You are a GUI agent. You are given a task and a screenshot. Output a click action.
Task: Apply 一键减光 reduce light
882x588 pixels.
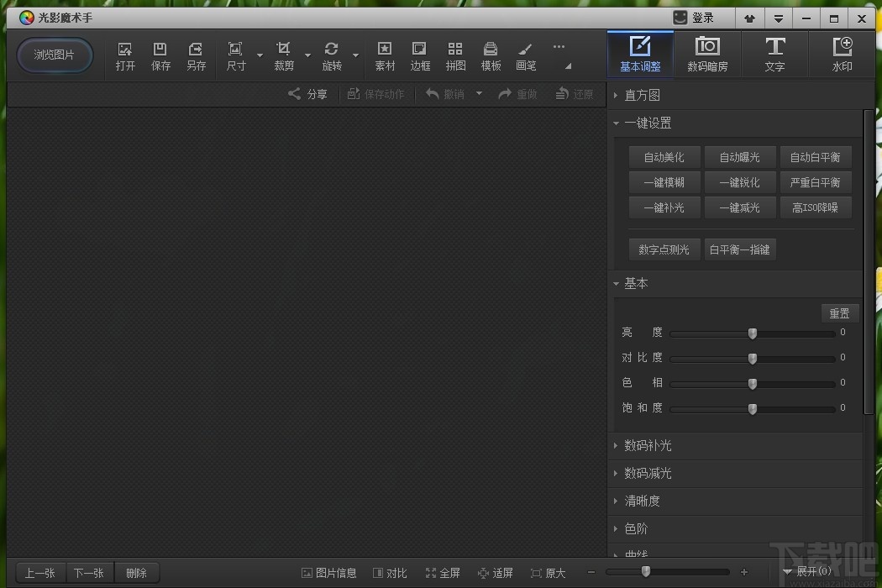(x=740, y=207)
